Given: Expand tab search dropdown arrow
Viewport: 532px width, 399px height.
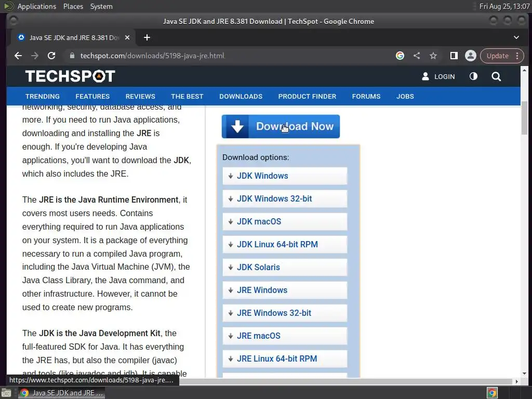Looking at the screenshot, I should click(x=516, y=37).
